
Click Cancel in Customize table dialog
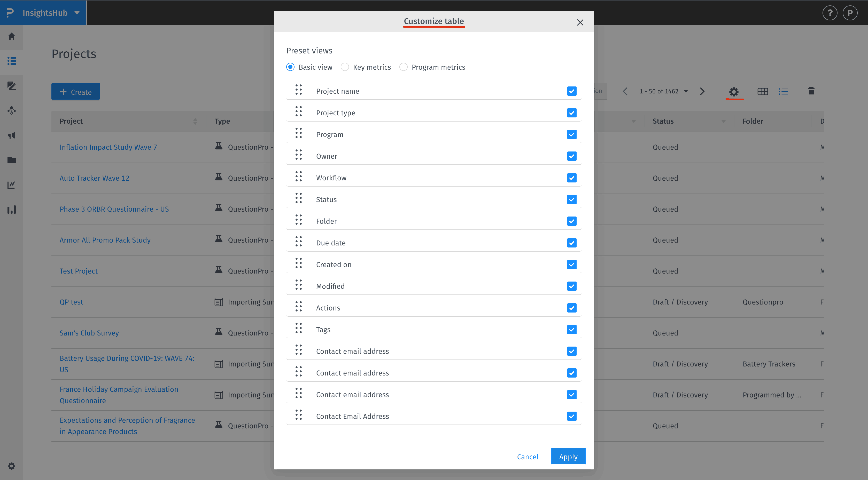point(527,457)
